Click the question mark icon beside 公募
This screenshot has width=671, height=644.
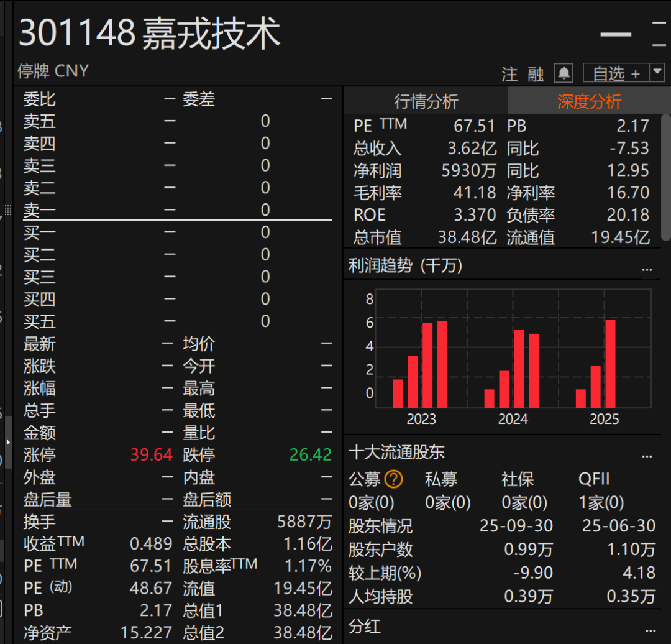(x=393, y=479)
